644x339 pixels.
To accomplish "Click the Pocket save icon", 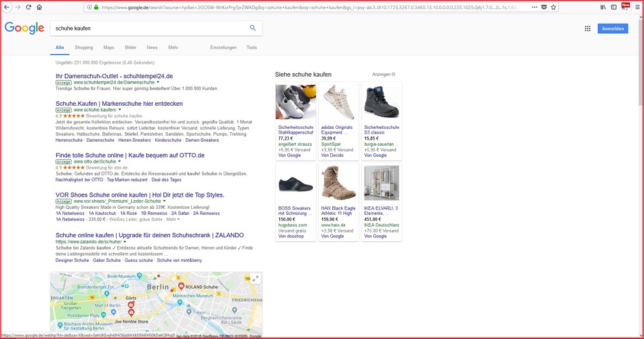I will point(544,7).
